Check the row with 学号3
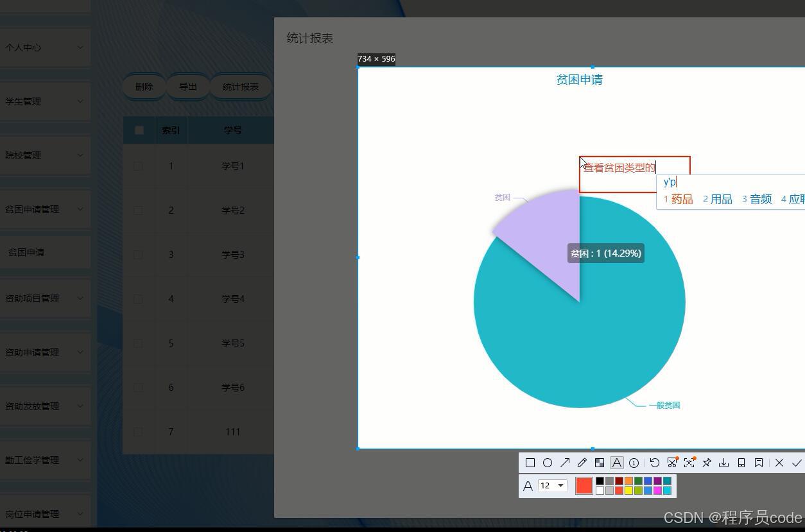805x532 pixels. [138, 255]
